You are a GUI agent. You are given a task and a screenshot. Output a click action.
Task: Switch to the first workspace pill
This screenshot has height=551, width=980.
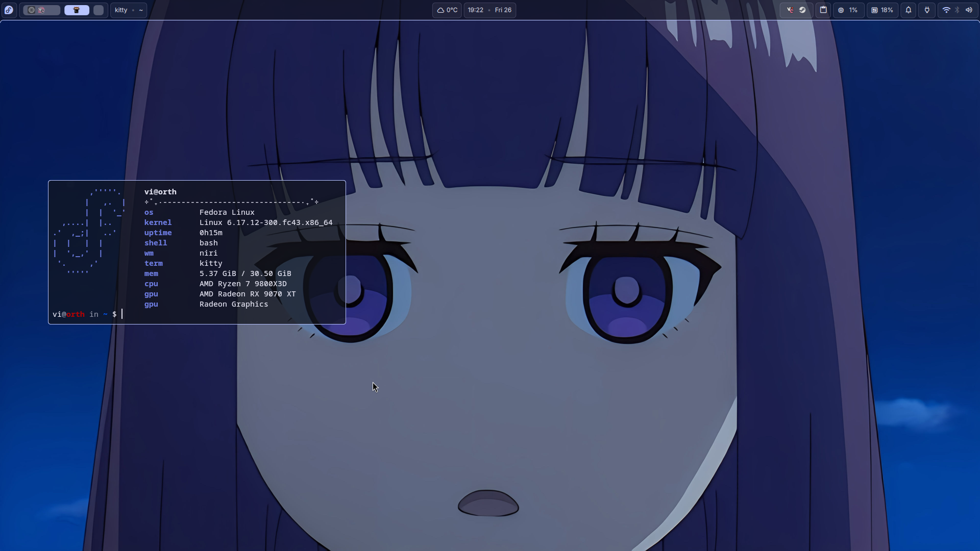pos(41,10)
